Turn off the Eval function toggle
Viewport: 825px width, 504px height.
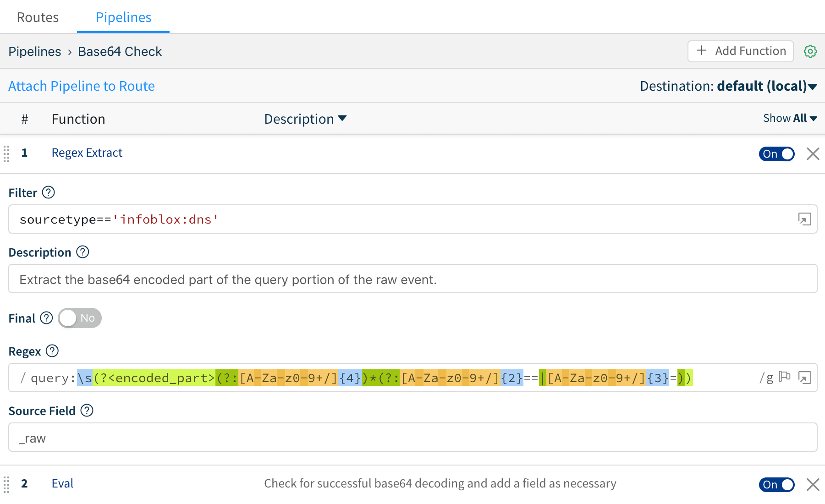point(776,484)
